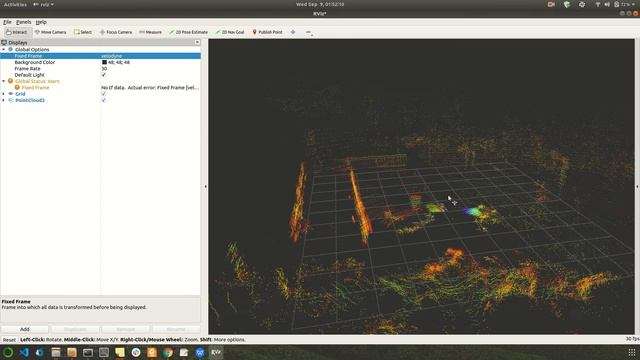Click the 3D point cloud viewport
640x360 pixels.
point(421,187)
